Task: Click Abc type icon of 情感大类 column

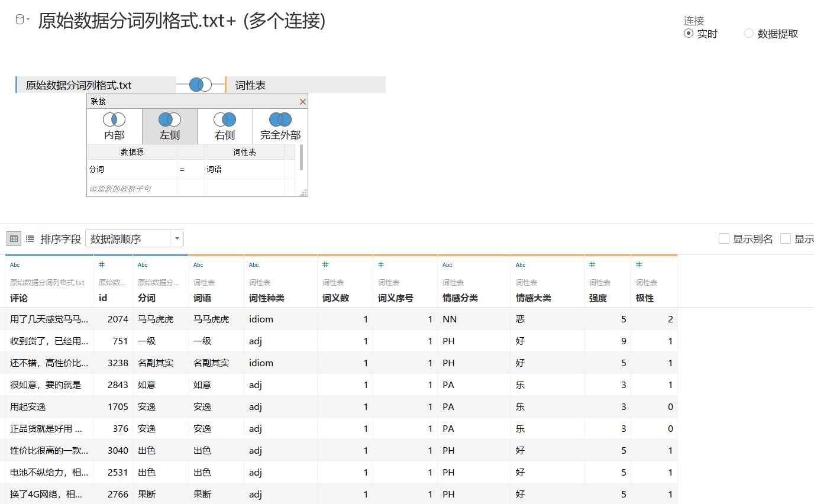Action: pos(521,265)
